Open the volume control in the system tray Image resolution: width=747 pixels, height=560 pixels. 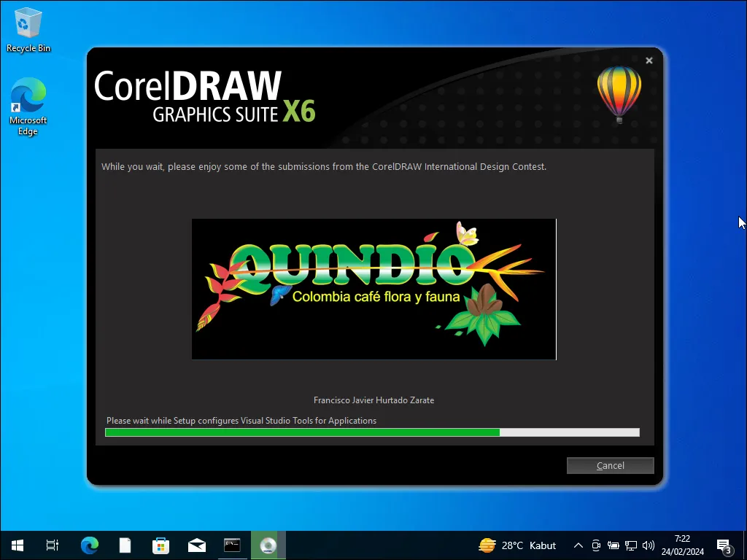pyautogui.click(x=649, y=545)
